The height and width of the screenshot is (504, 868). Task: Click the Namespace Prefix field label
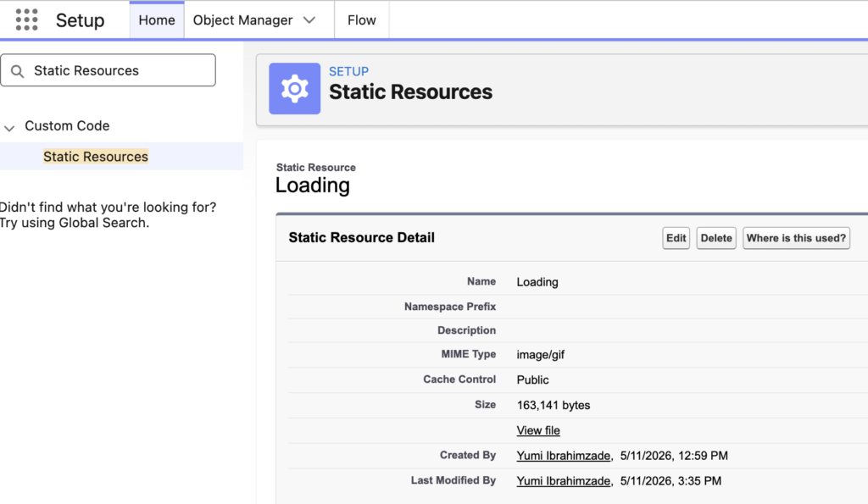click(450, 307)
